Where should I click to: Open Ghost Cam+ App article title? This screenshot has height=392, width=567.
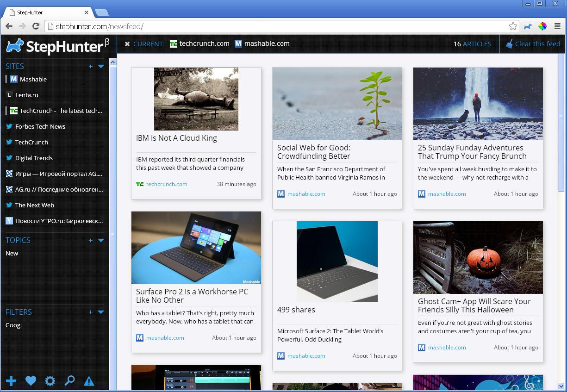[x=474, y=305]
